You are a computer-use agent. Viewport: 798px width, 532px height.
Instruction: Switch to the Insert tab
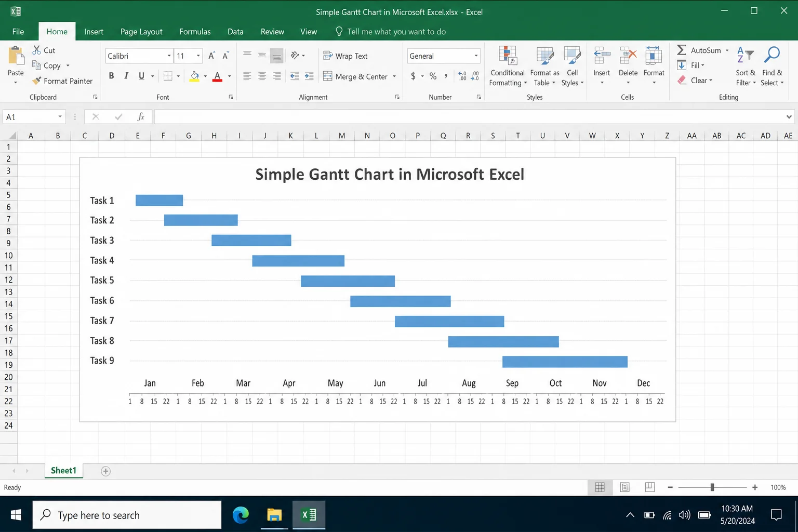tap(94, 32)
